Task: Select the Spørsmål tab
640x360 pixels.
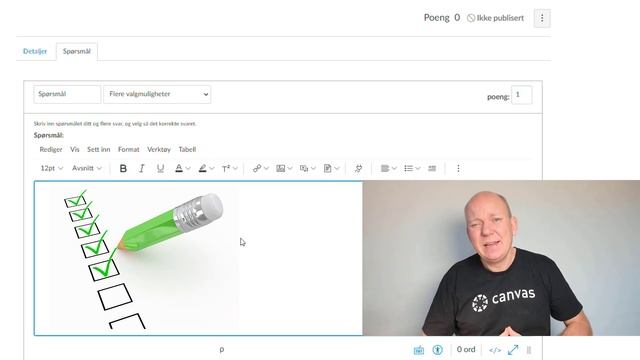Action: point(77,51)
